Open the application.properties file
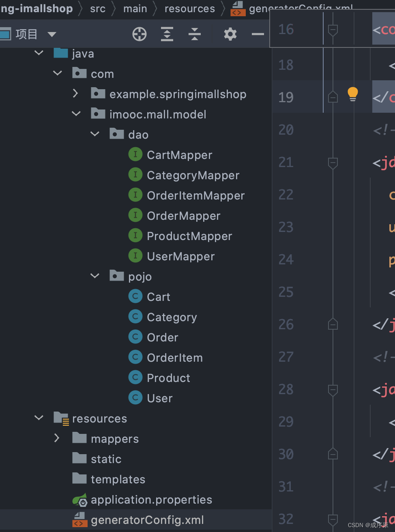Image resolution: width=395 pixels, height=532 pixels. [x=151, y=500]
